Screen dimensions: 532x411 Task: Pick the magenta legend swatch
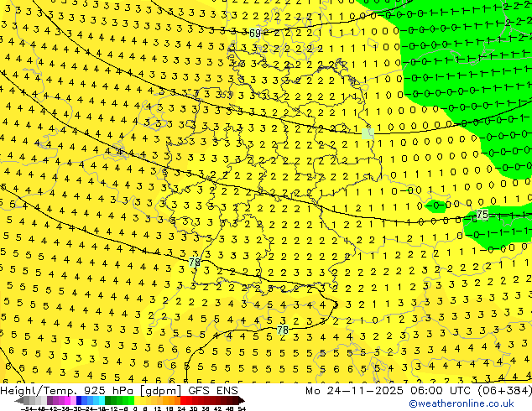(x=67, y=400)
